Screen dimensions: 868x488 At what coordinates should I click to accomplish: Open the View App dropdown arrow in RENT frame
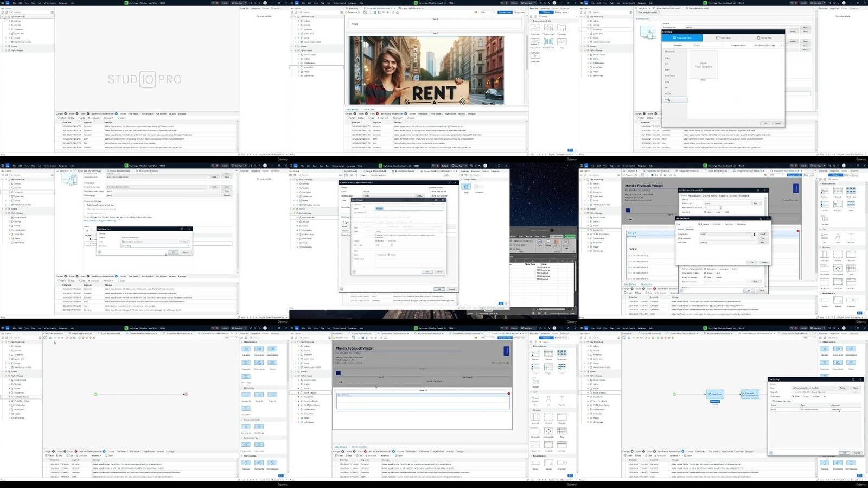point(535,3)
